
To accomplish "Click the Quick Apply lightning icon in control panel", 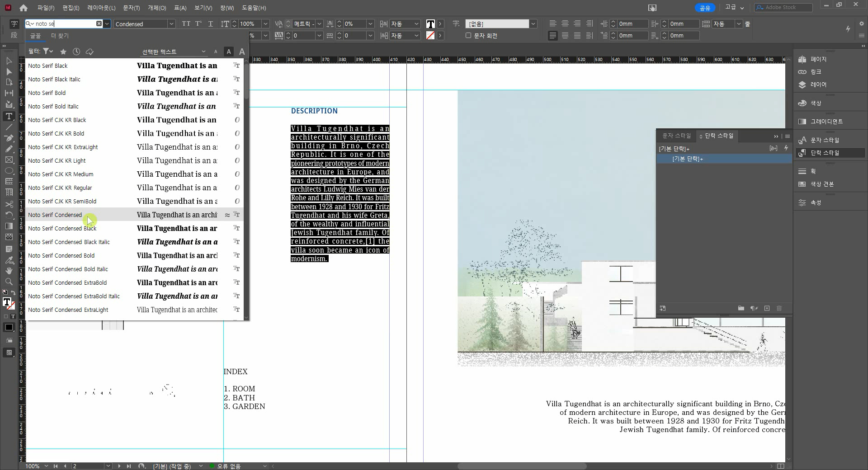I will pyautogui.click(x=848, y=29).
